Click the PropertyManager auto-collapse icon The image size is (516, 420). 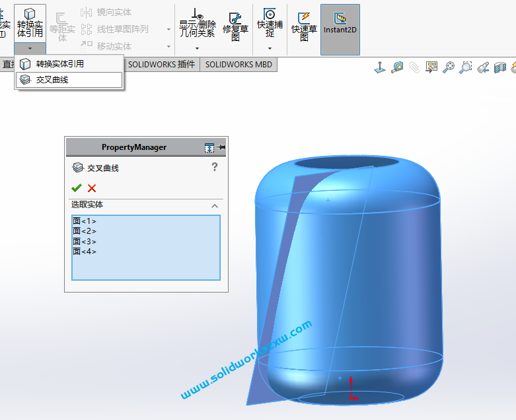pos(209,148)
